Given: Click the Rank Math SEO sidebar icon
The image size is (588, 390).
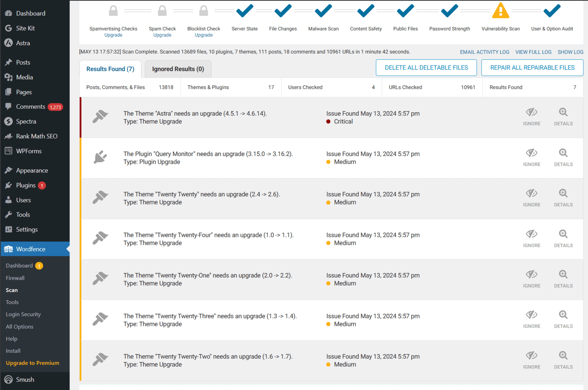Looking at the screenshot, I should coord(8,136).
